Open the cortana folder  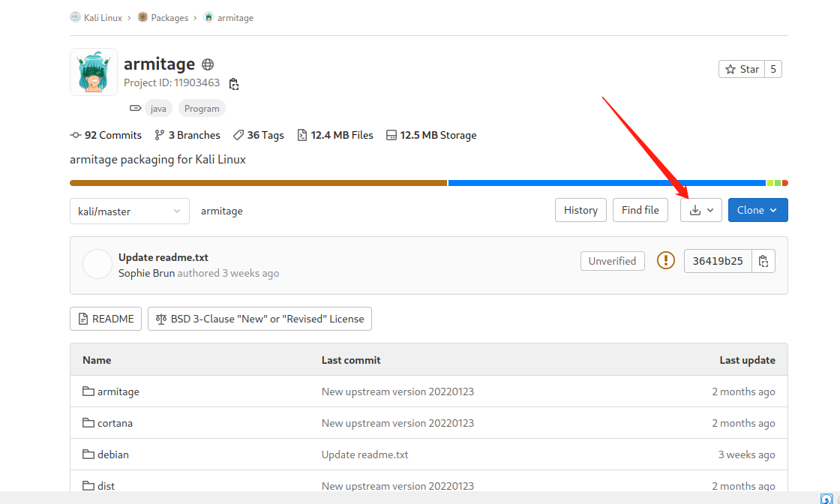click(115, 423)
